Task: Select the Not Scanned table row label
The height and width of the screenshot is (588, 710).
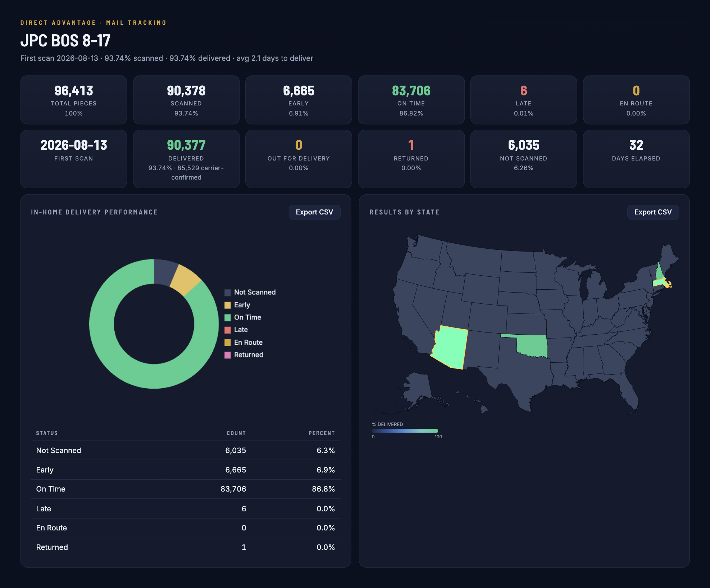Action: [59, 451]
